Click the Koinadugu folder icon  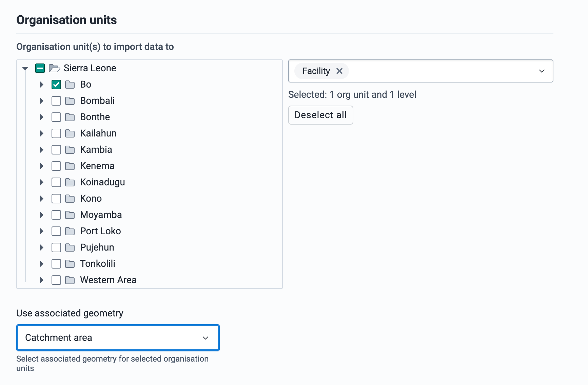[70, 182]
